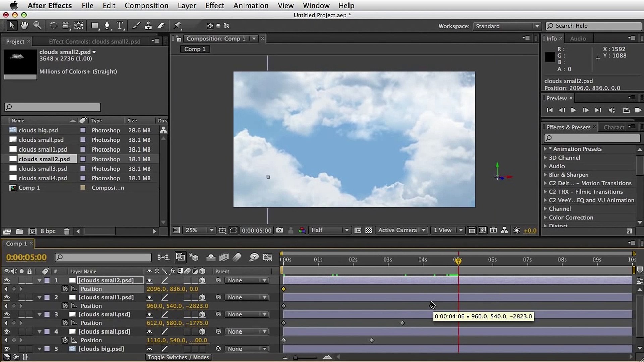Expand the Blur & Sharpen effects category
This screenshot has width=644, height=362.
coord(545,175)
